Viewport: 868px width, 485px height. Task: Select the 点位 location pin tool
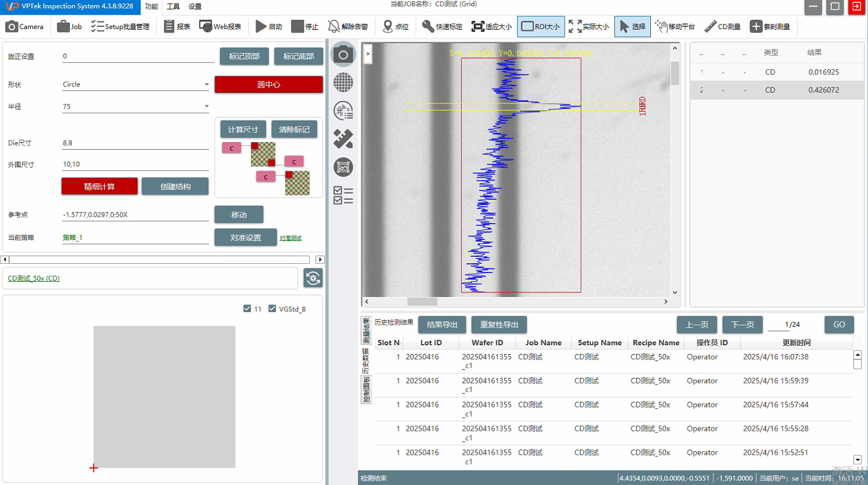(x=396, y=27)
